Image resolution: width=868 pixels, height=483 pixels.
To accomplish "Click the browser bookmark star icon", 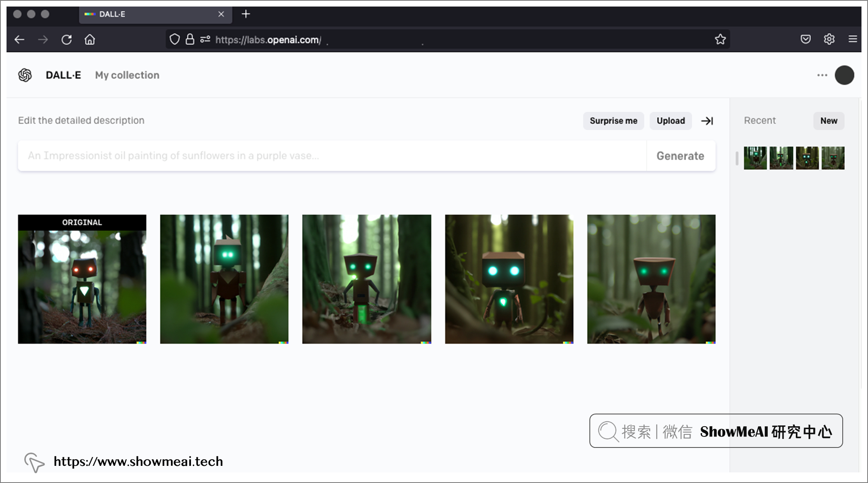I will point(721,39).
